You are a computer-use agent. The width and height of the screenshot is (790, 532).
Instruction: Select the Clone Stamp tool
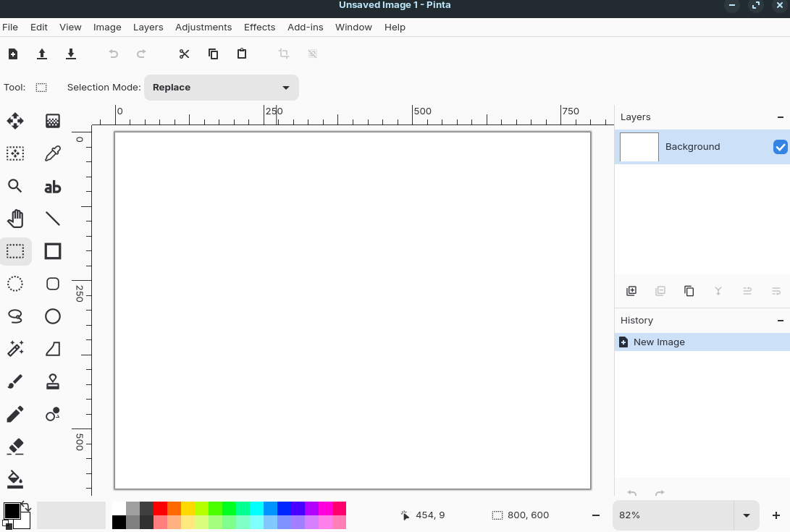point(53,381)
